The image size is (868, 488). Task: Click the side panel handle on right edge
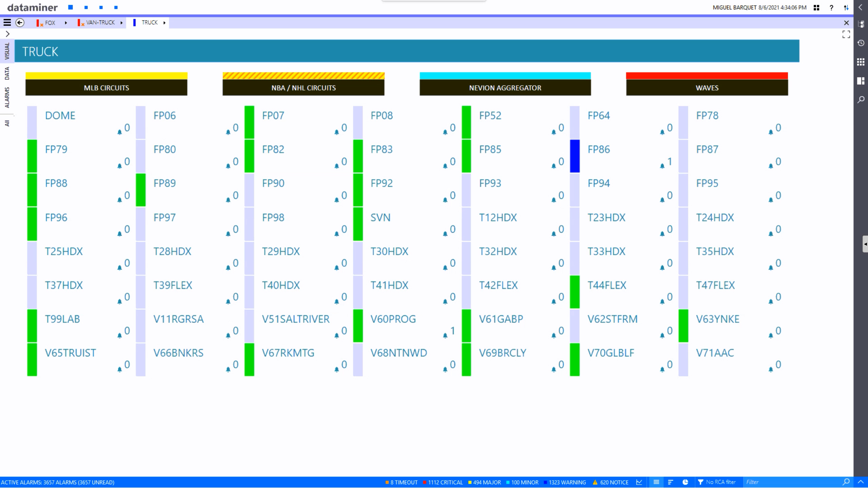865,244
